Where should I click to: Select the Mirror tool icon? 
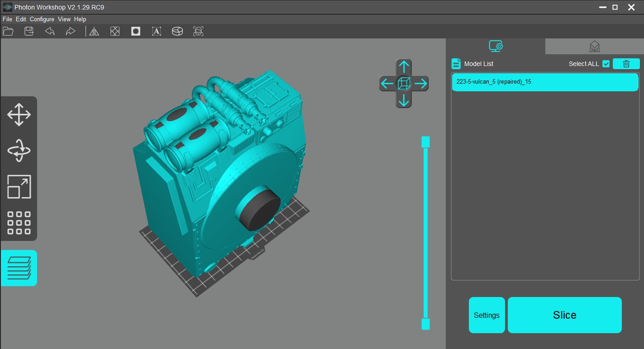94,31
